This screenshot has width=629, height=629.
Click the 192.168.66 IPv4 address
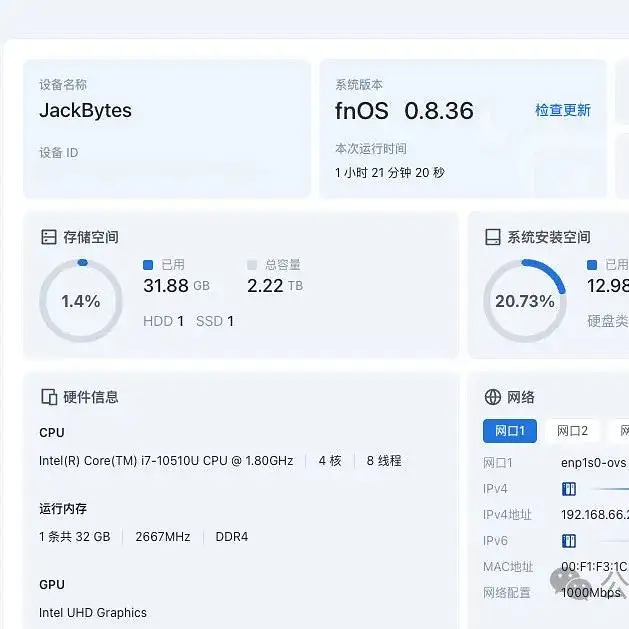pos(595,515)
